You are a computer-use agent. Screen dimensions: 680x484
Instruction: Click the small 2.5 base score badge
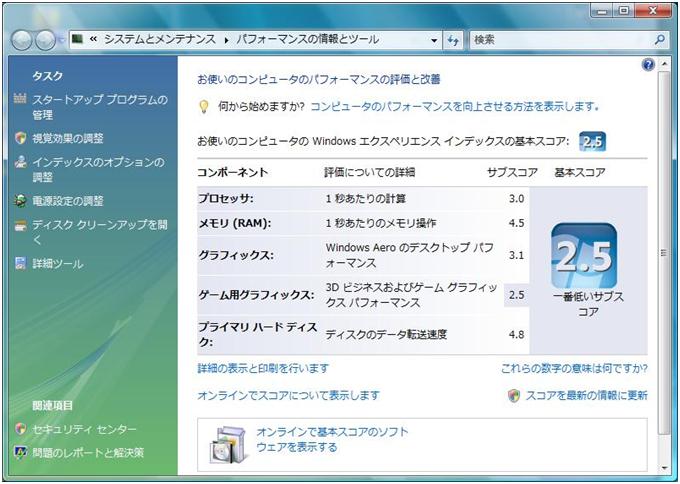tap(592, 141)
